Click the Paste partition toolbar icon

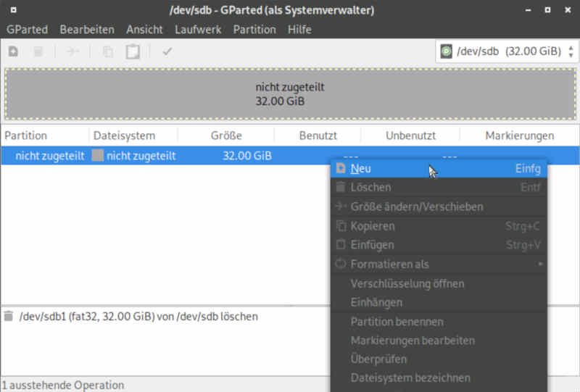tap(133, 51)
